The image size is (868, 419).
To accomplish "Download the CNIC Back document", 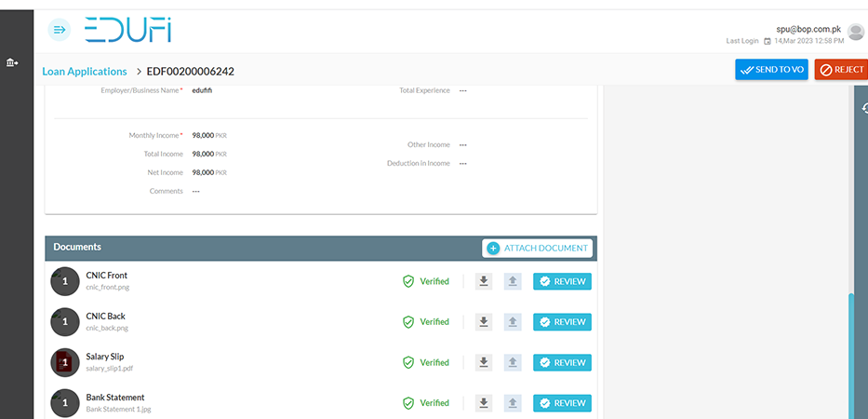I will click(484, 322).
